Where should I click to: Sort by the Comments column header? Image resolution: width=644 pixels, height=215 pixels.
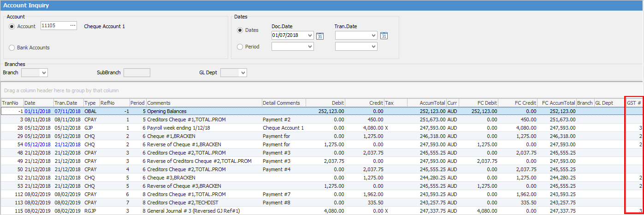[x=204, y=103]
